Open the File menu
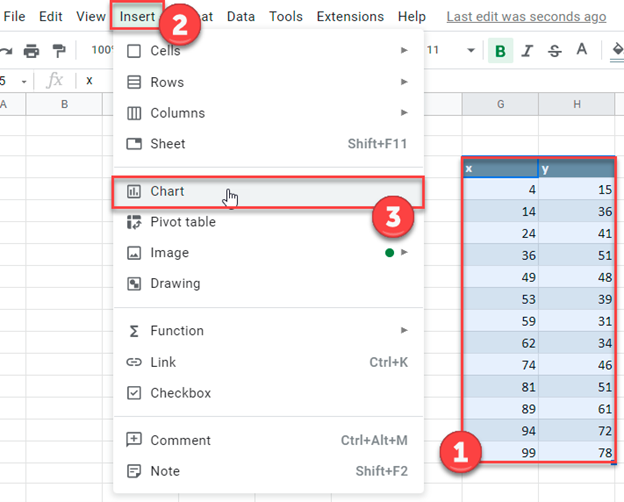Image resolution: width=624 pixels, height=502 pixels. [14, 17]
